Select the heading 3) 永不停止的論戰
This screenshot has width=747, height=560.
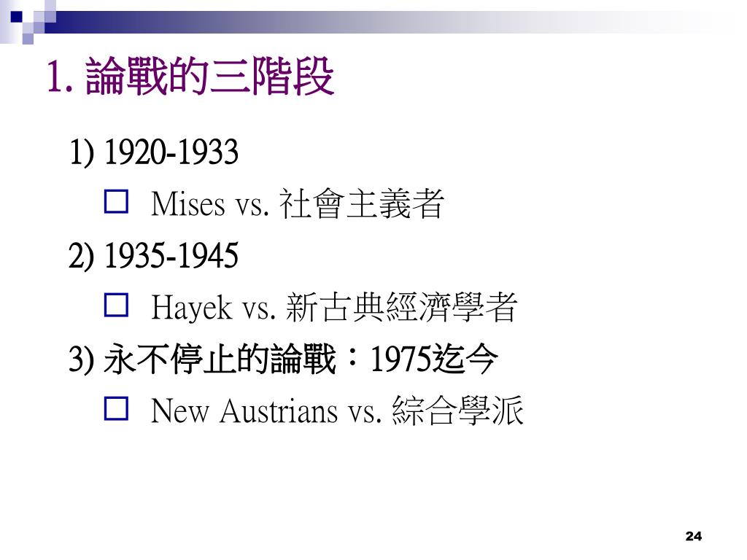203,359
